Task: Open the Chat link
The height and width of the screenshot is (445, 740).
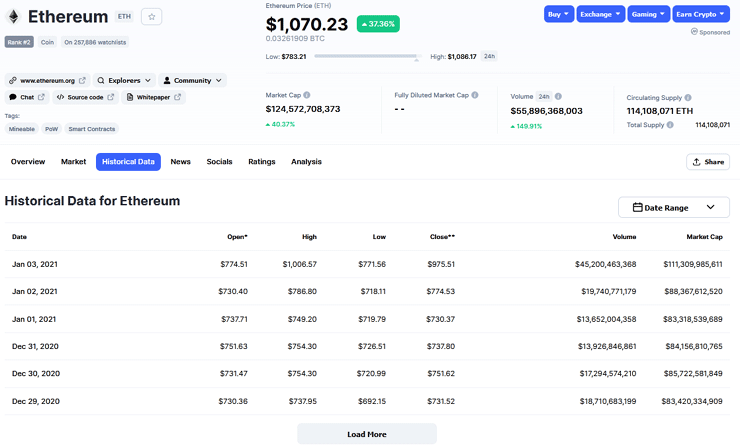Action: click(27, 97)
